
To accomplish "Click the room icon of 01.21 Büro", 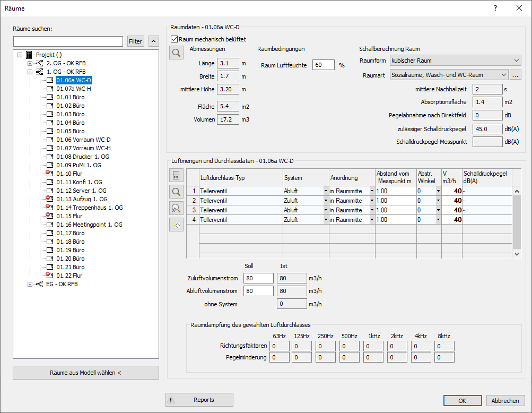I will pos(50,267).
